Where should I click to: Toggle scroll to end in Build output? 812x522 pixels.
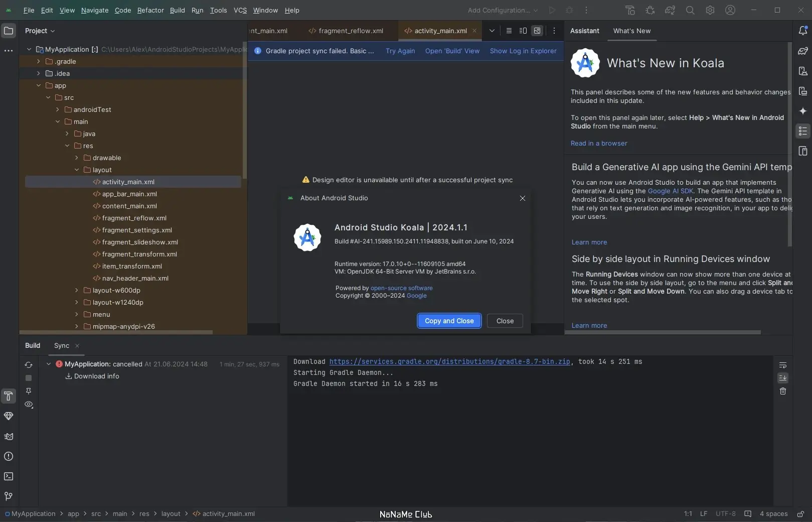click(x=783, y=378)
